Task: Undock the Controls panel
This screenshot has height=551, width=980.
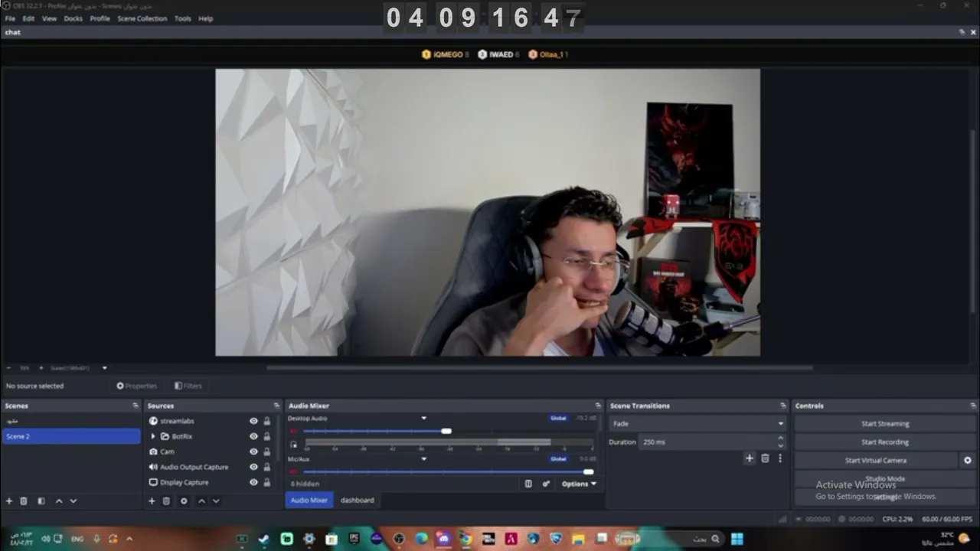Action: pos(972,406)
